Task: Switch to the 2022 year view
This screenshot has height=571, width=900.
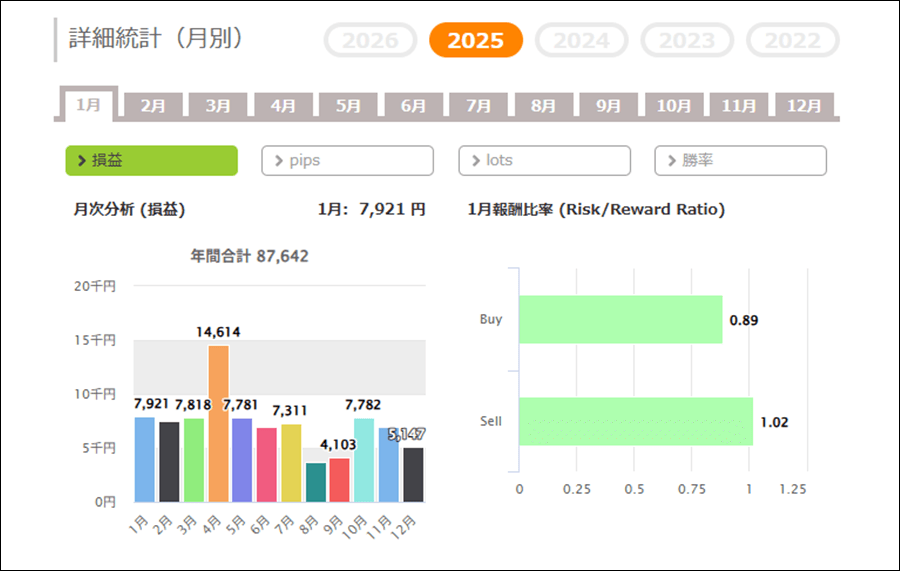Action: 793,41
